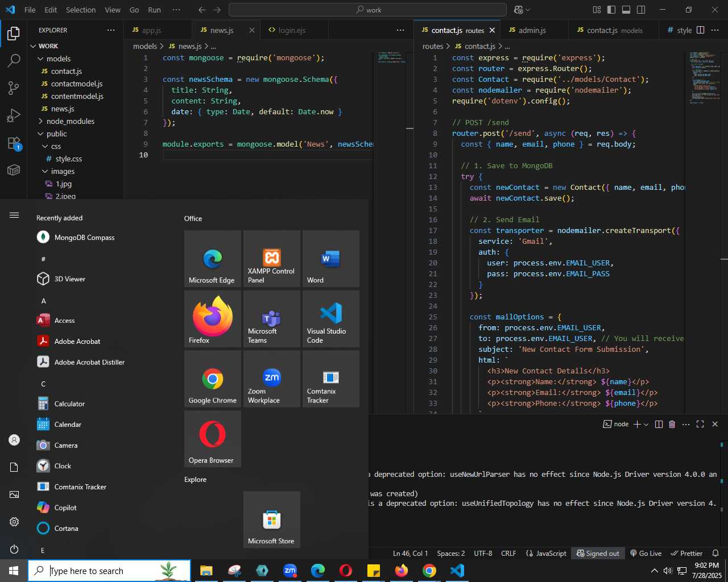Open the Explorer view in the activity bar

14,33
